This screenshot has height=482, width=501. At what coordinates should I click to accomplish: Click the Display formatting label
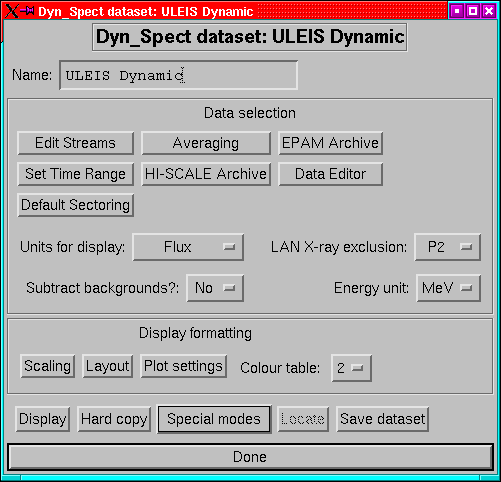pyautogui.click(x=195, y=333)
